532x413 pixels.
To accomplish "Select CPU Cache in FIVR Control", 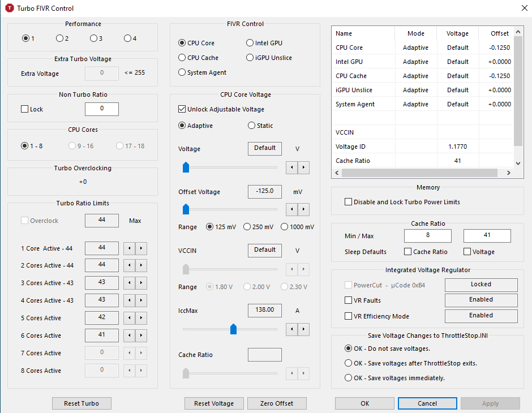I will tap(198, 58).
